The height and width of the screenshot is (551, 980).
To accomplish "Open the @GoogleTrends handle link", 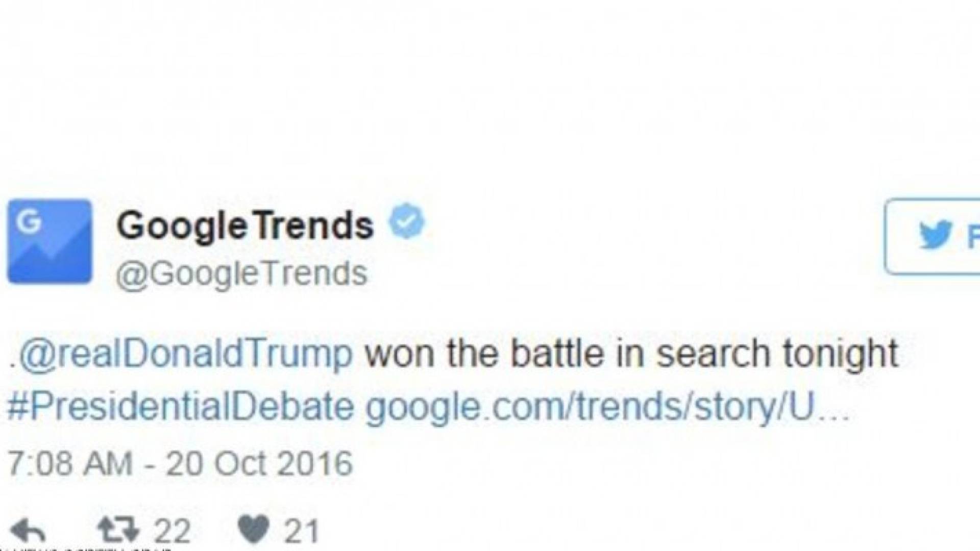I will (x=241, y=273).
